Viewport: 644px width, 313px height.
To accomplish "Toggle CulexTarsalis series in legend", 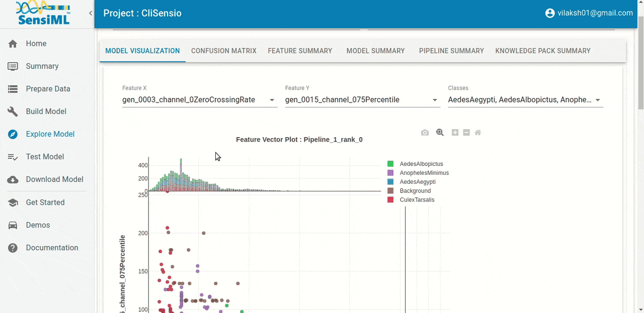I will point(417,200).
